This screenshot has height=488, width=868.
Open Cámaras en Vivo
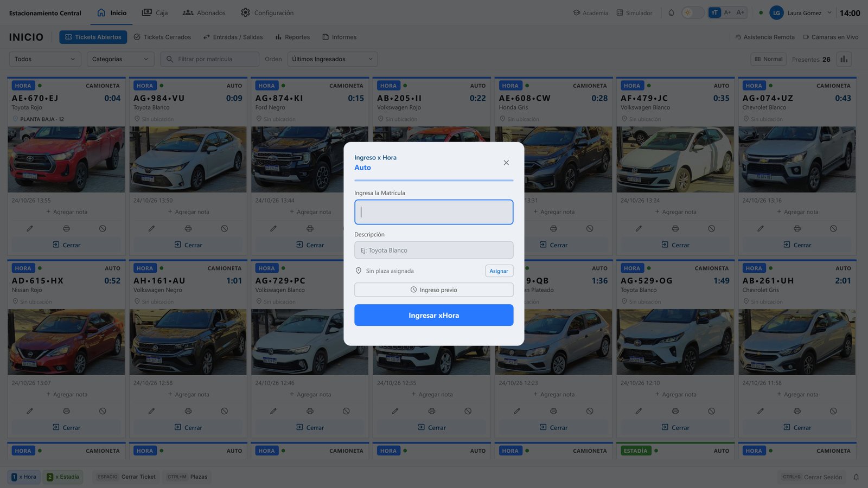pyautogui.click(x=831, y=37)
